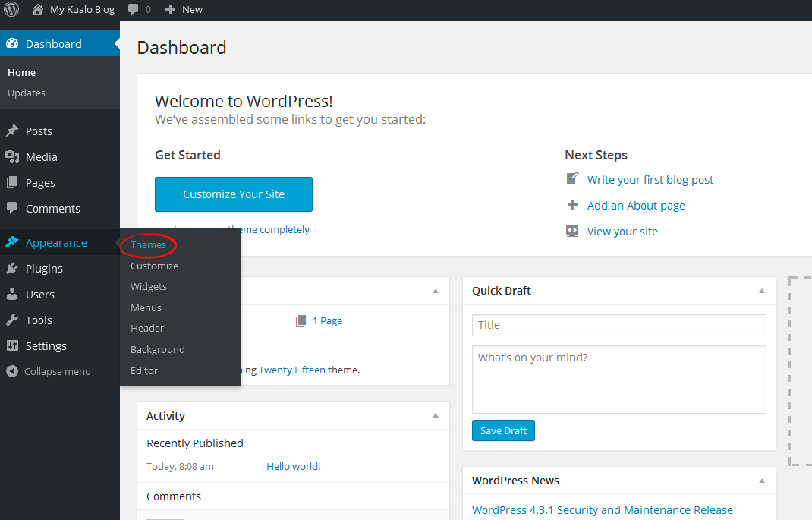This screenshot has height=520, width=812.
Task: Click the screen icon beside View your site
Action: point(572,231)
